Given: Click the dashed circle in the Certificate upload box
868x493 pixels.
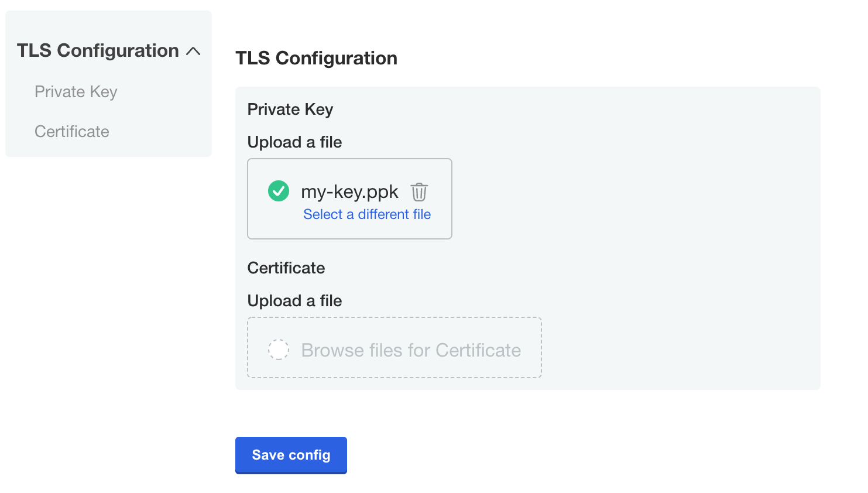Looking at the screenshot, I should coord(279,349).
